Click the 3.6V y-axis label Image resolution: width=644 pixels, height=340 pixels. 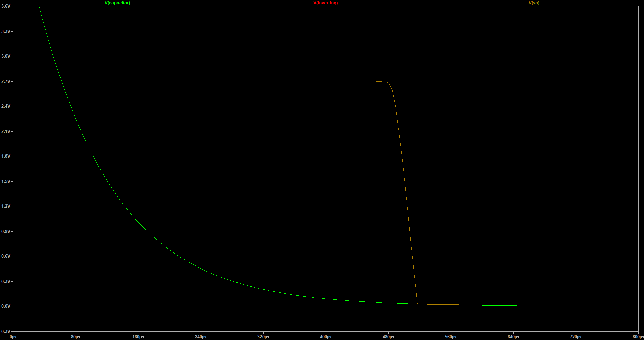point(6,6)
